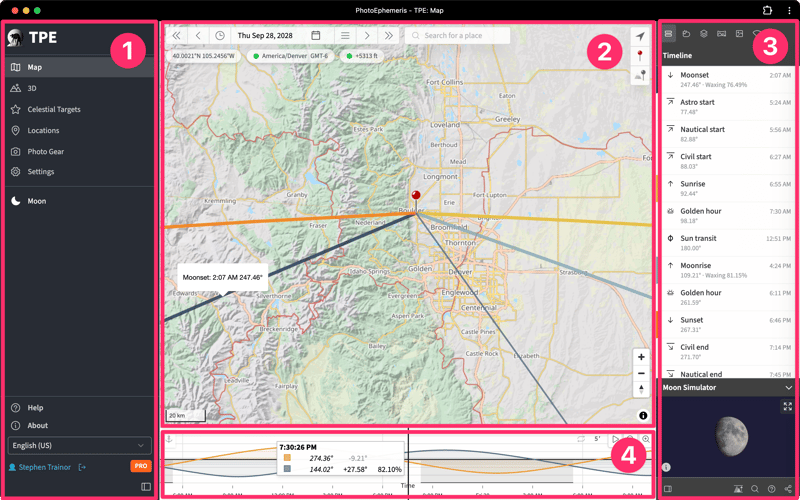Click the moon image in simulator
The height and width of the screenshot is (500, 800).
732,437
